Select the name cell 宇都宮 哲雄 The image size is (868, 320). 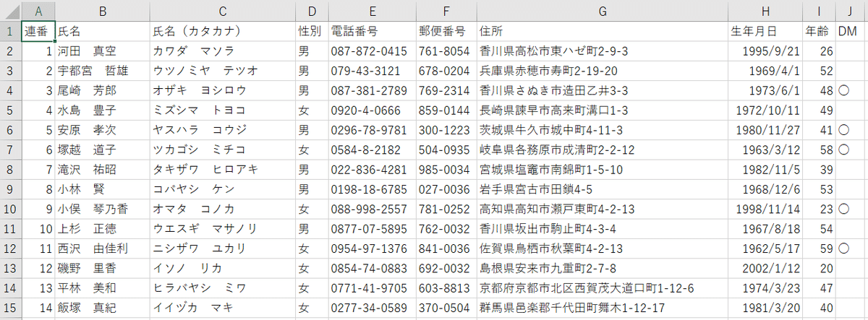pos(103,71)
